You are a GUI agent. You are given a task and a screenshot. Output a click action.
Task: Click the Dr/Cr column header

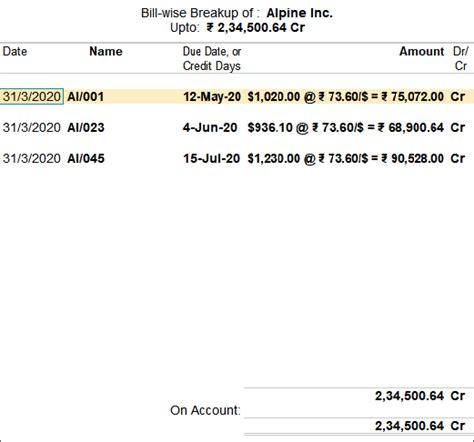[x=461, y=59]
